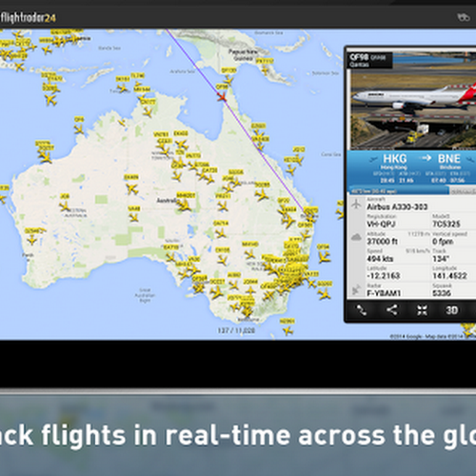The image size is (476, 476).
Task: Click the red QF98 aircraft on the map
Action: [x=222, y=96]
